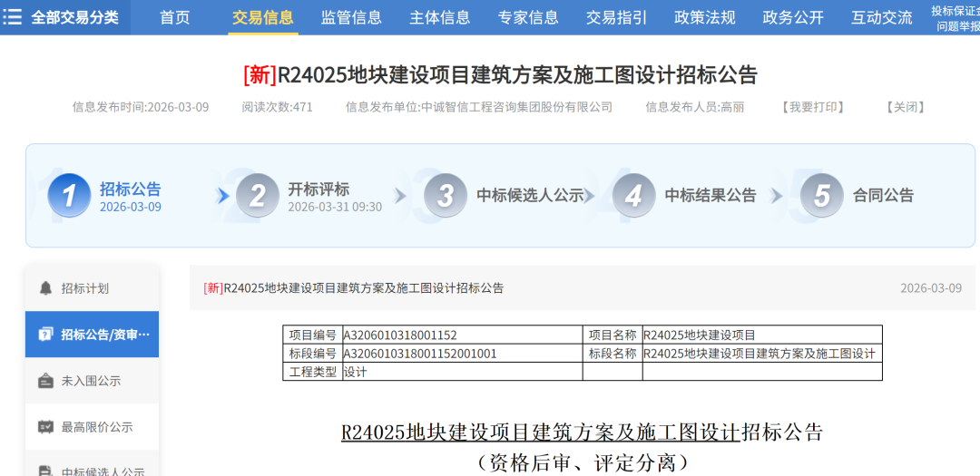Click section number A3206010318001152001001
Screen dimensions: 980x476
click(420, 354)
